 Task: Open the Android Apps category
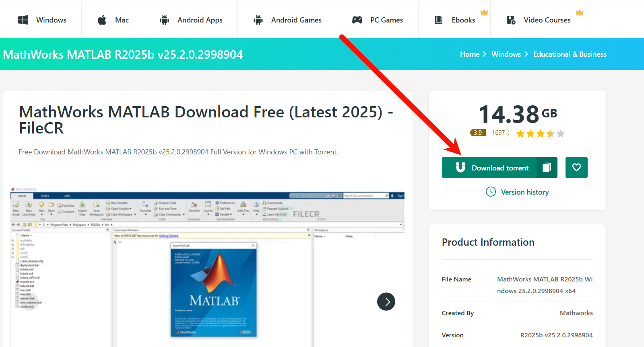191,20
